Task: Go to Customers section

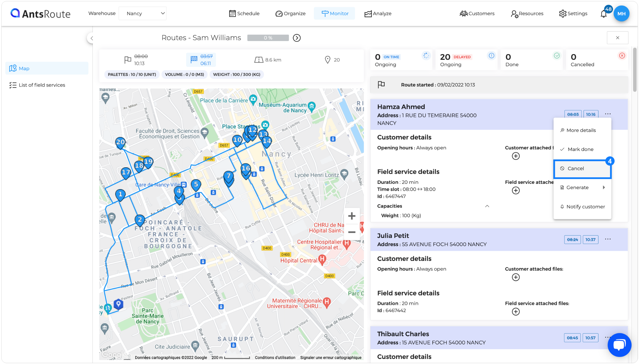Action: (x=477, y=14)
